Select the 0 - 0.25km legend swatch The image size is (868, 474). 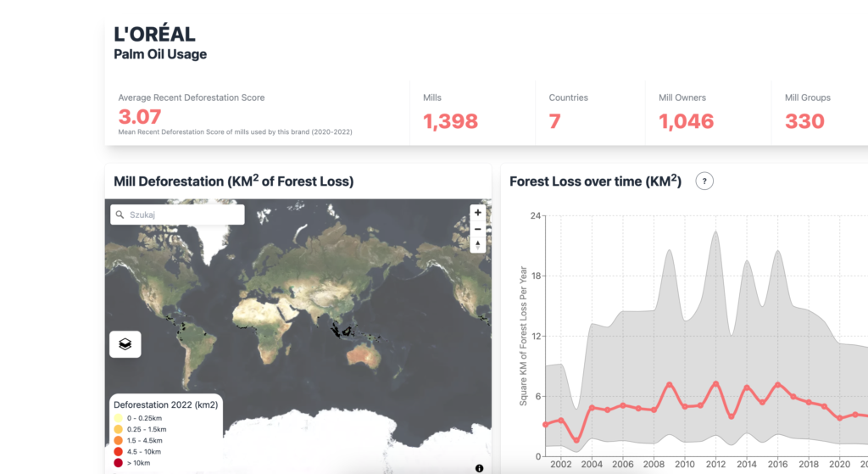(x=118, y=418)
